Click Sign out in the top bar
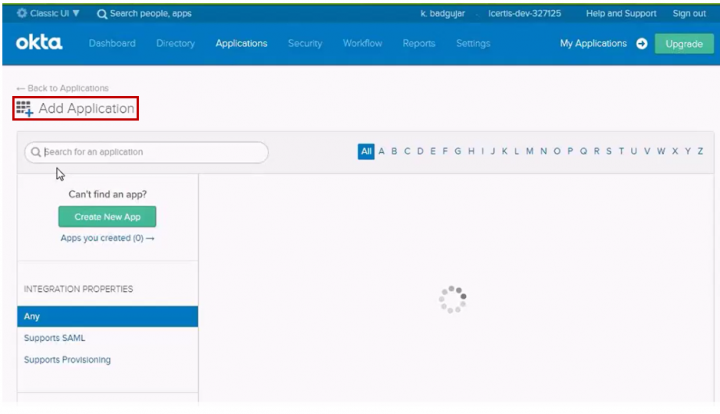This screenshot has width=720, height=414. pyautogui.click(x=689, y=14)
